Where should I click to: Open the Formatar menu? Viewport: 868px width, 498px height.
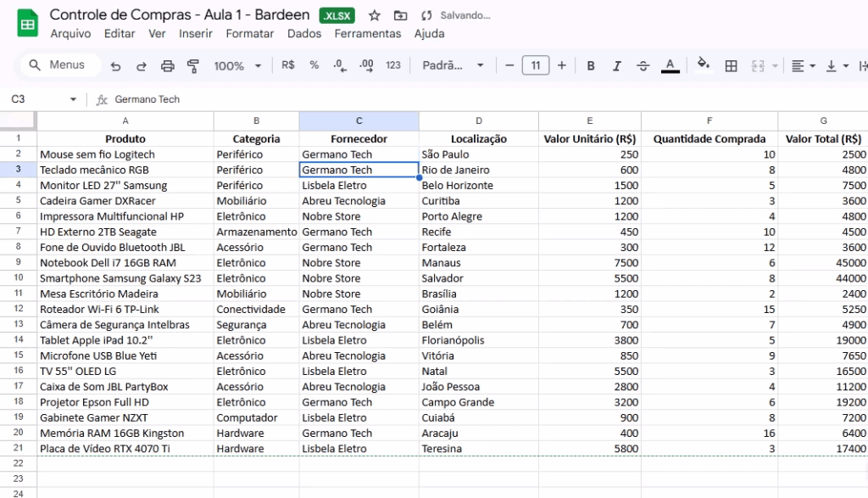250,34
